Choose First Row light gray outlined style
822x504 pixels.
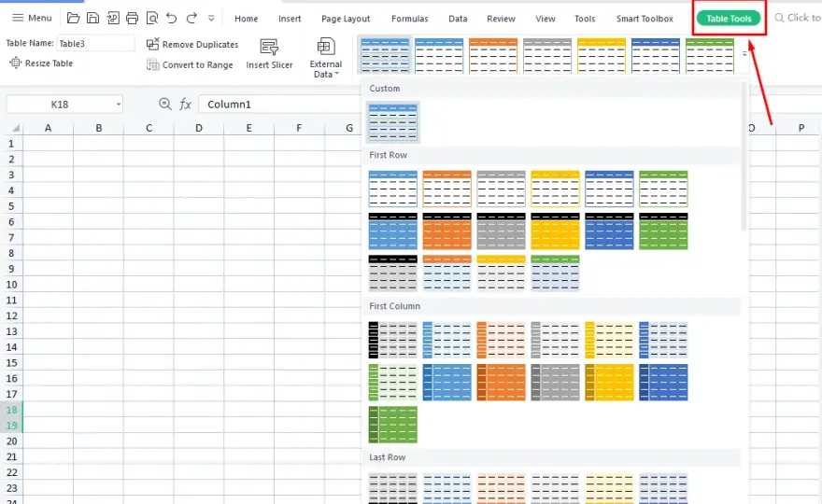click(502, 189)
